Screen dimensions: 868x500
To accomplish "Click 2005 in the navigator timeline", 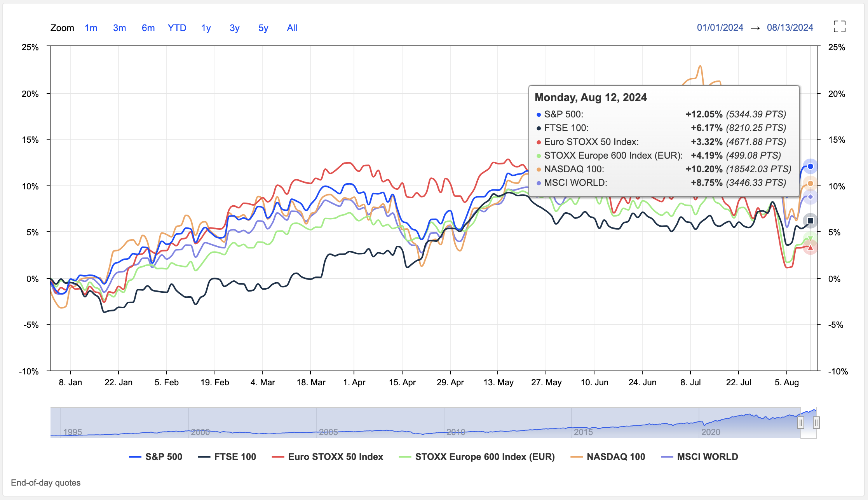I will pos(328,432).
